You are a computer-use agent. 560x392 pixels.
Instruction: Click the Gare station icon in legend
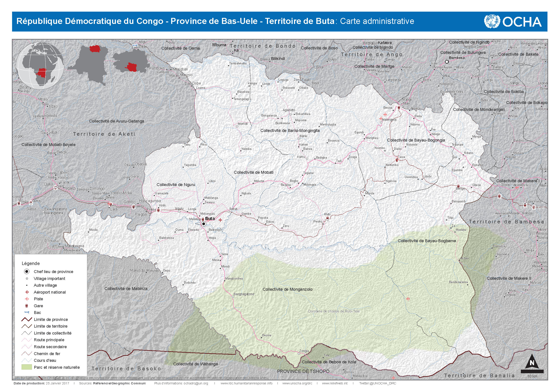[27, 306]
